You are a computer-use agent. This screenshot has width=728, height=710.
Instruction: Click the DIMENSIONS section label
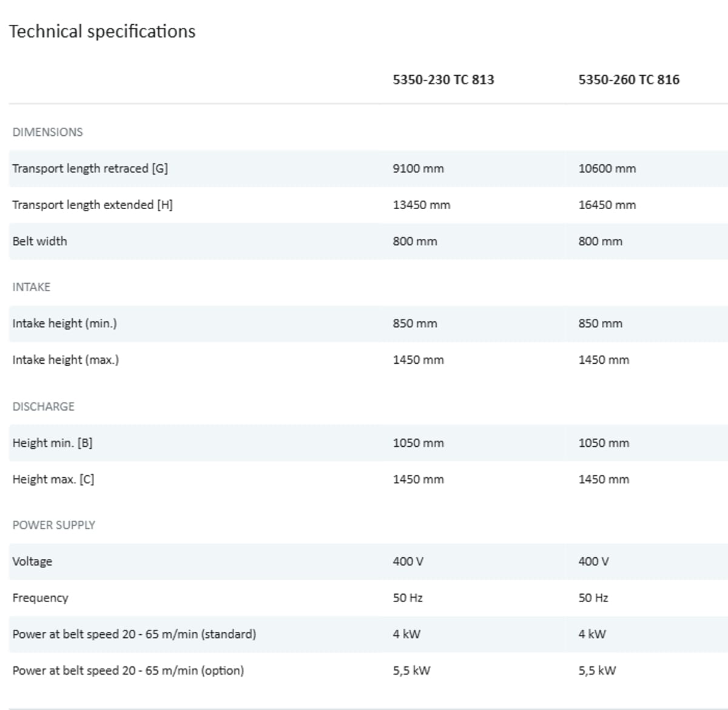click(47, 132)
